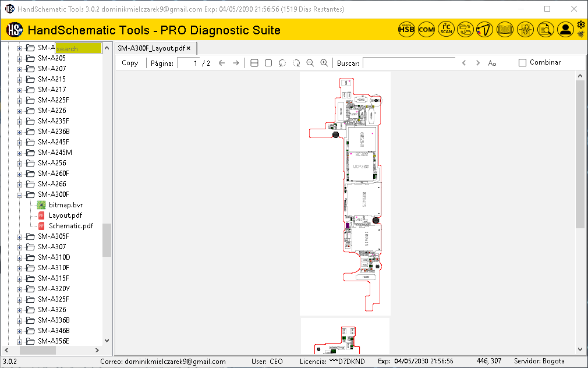Enable the Combinar checkbox

point(522,63)
